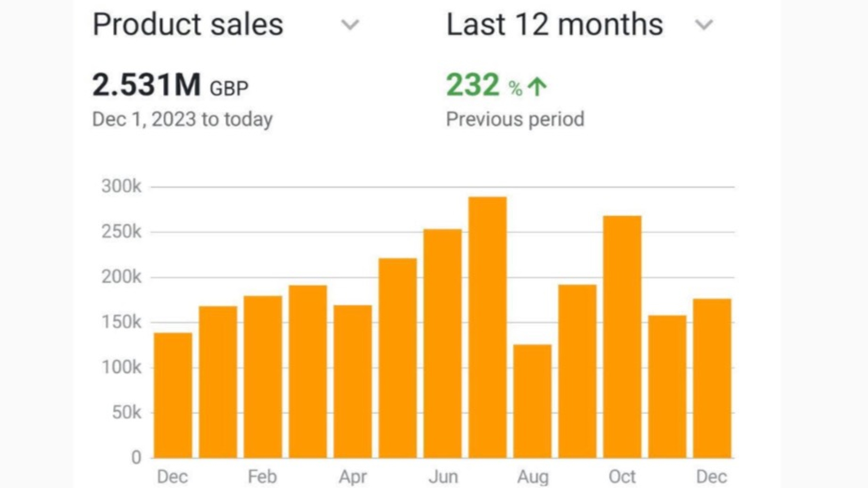
Task: Expand the Last 12 months chevron
Action: click(x=704, y=25)
